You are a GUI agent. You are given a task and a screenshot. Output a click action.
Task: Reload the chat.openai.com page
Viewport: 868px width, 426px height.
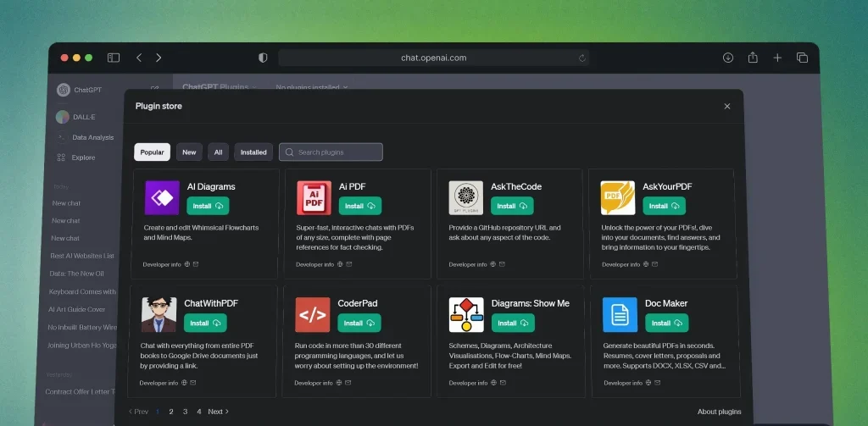(581, 58)
